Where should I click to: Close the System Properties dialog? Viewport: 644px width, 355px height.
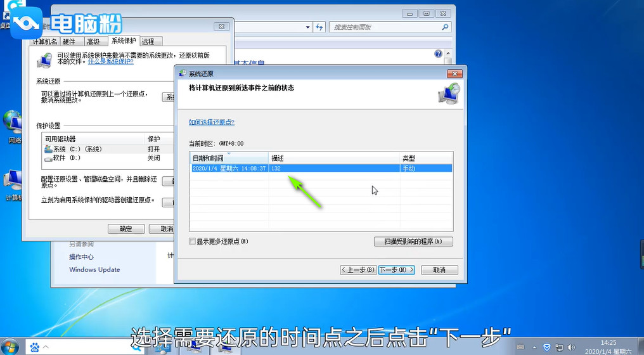pos(221,26)
